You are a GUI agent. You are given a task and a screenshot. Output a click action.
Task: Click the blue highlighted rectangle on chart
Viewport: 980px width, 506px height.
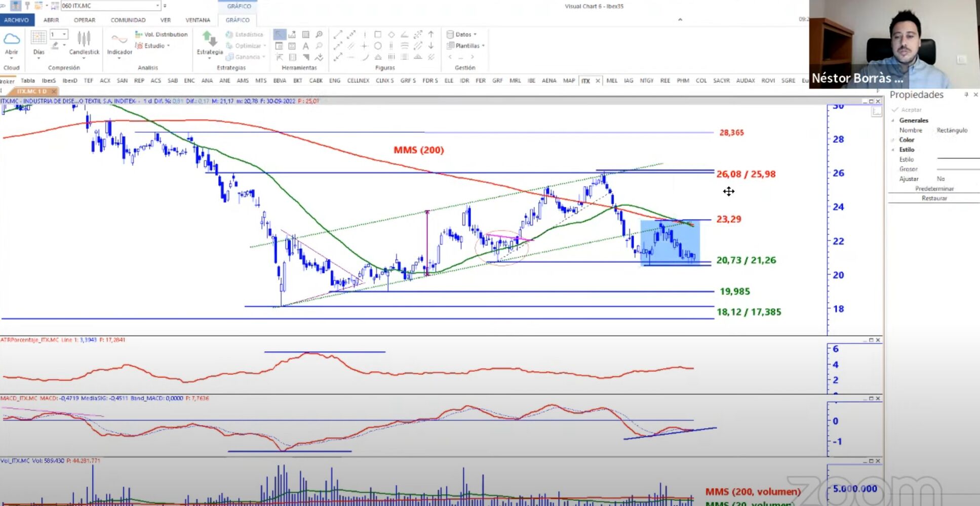point(670,243)
